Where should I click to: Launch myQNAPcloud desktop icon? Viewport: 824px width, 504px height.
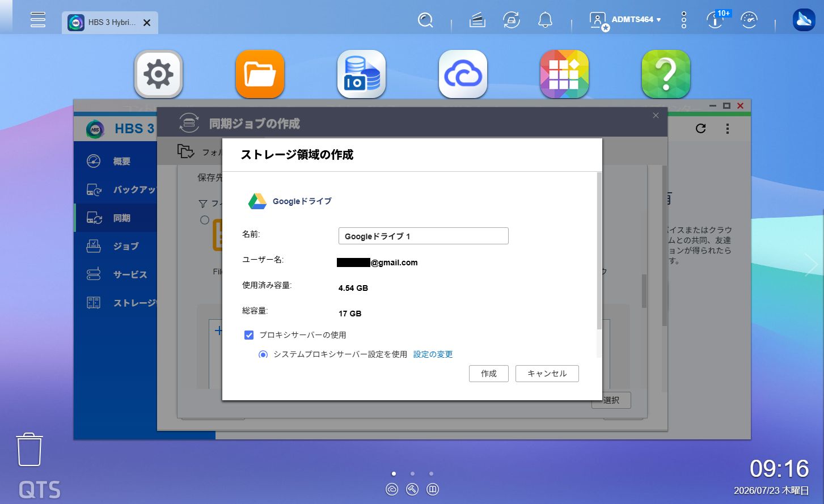[463, 74]
